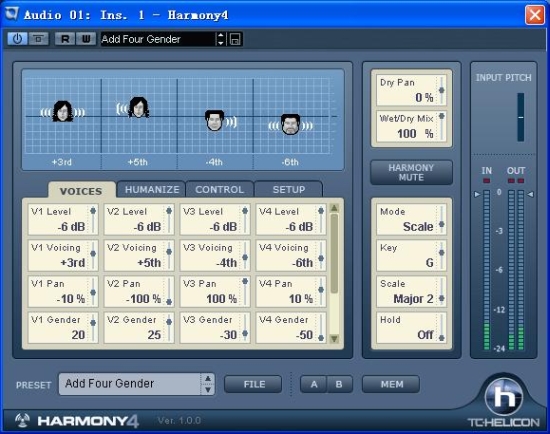Click the V1 Voicing +3rd field
The height and width of the screenshot is (434, 550).
click(x=63, y=255)
